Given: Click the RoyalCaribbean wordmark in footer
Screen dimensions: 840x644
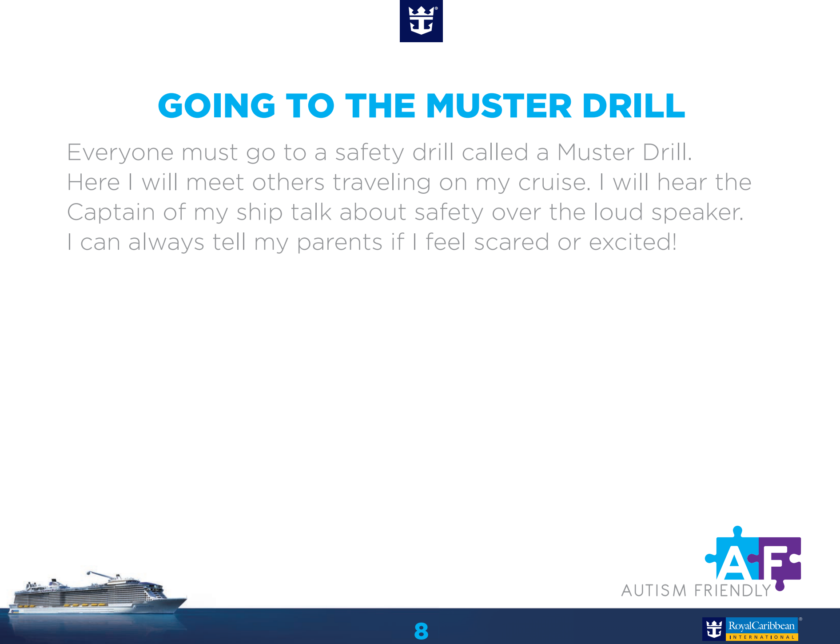Looking at the screenshot, I should click(761, 626).
